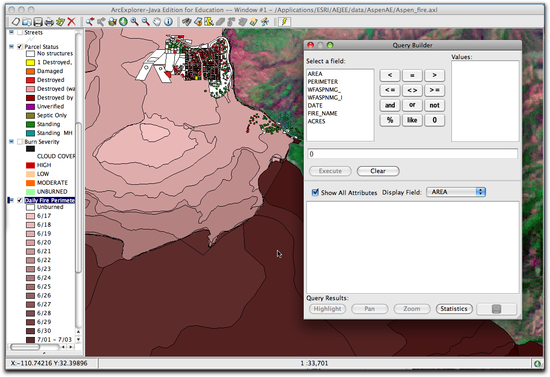Click the Map Tips toolbar icon
The height and width of the screenshot is (377, 550).
254,22
